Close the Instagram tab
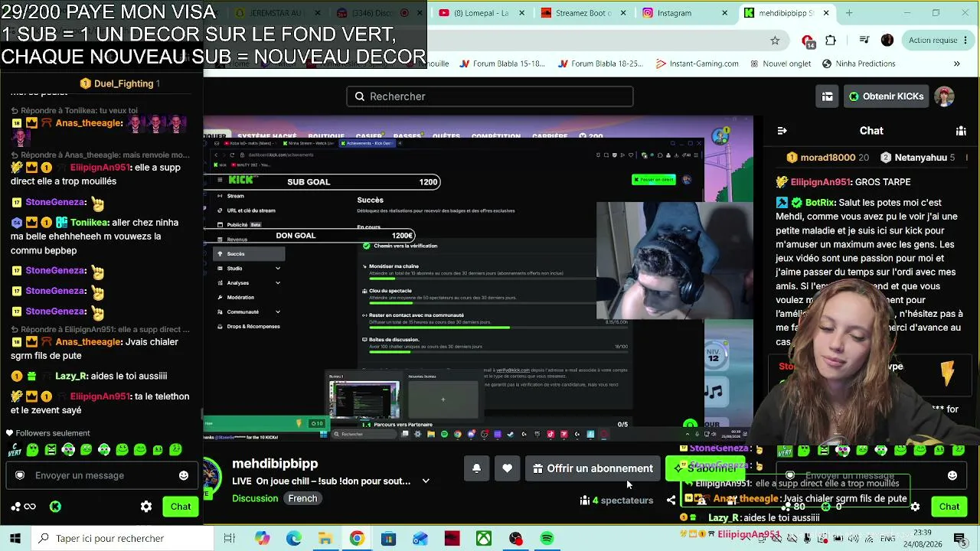The width and height of the screenshot is (980, 551). point(724,13)
